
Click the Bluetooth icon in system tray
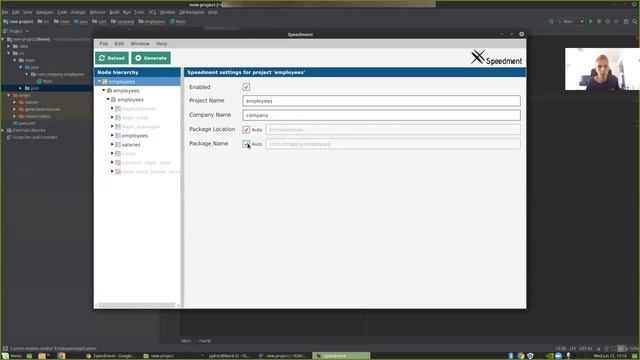point(511,356)
